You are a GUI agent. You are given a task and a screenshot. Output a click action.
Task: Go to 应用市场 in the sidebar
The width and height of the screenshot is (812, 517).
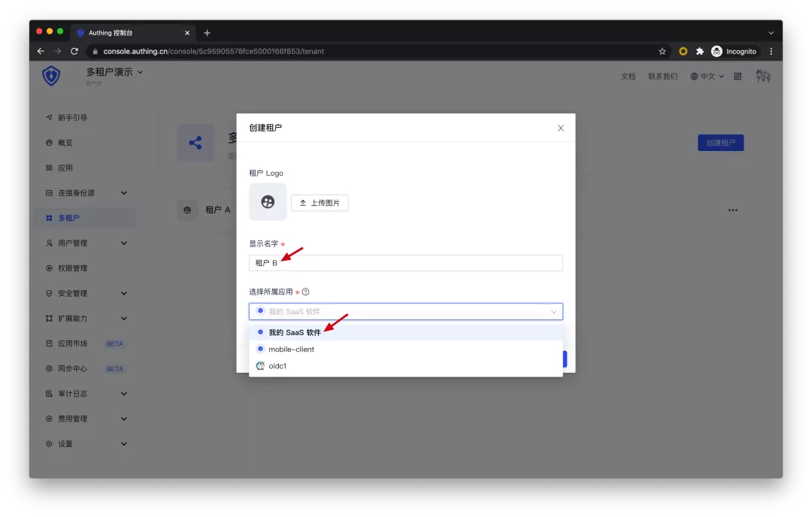point(72,343)
